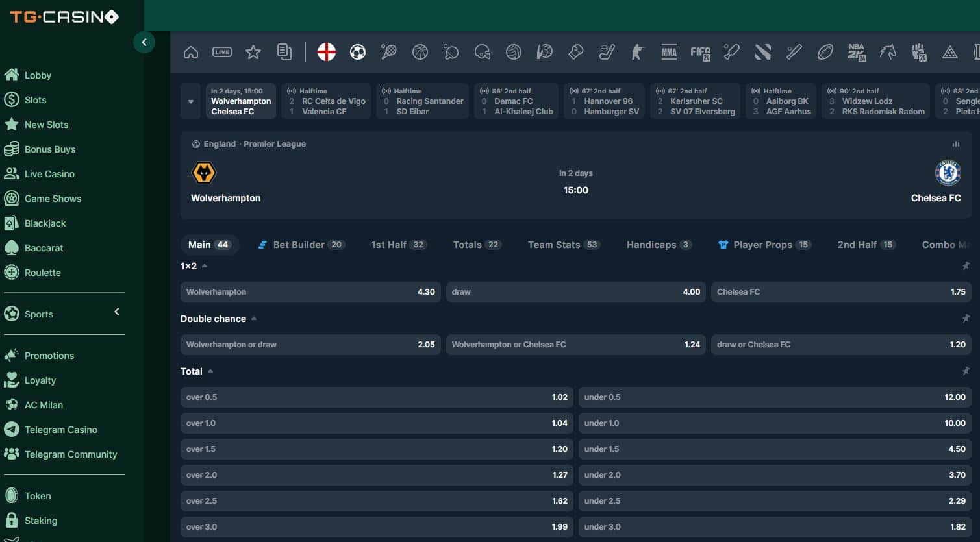Select the table tennis paddle icon
Screen dimensions: 980x542
(451, 52)
